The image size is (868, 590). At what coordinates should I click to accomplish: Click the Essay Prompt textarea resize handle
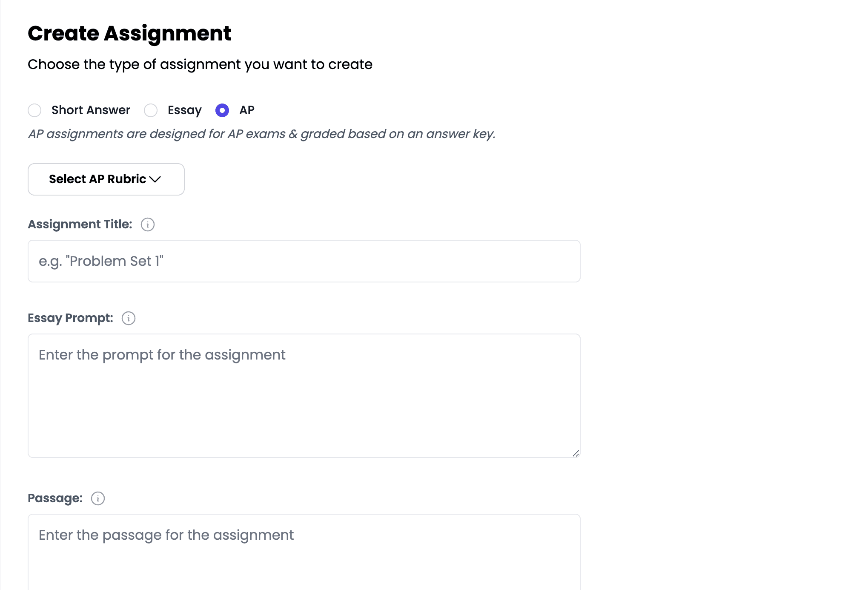pos(576,453)
